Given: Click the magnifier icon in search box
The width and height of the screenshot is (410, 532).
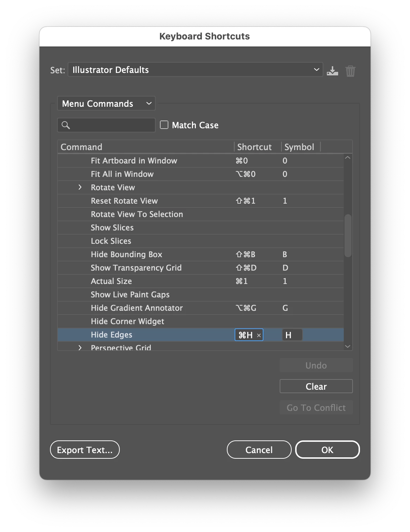Looking at the screenshot, I should point(66,125).
